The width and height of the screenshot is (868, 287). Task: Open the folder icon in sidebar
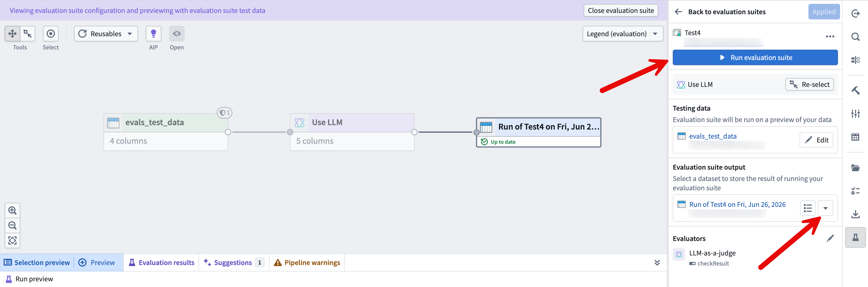(855, 168)
